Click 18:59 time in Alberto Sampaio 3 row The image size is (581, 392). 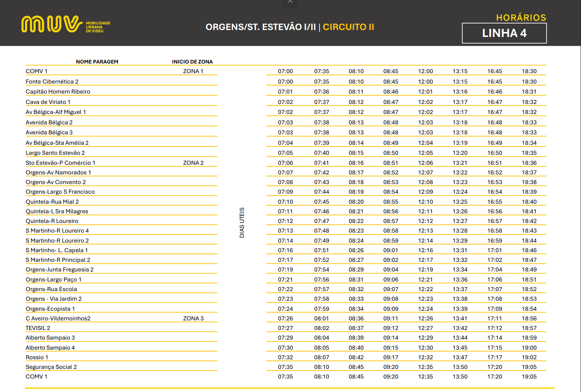point(529,338)
